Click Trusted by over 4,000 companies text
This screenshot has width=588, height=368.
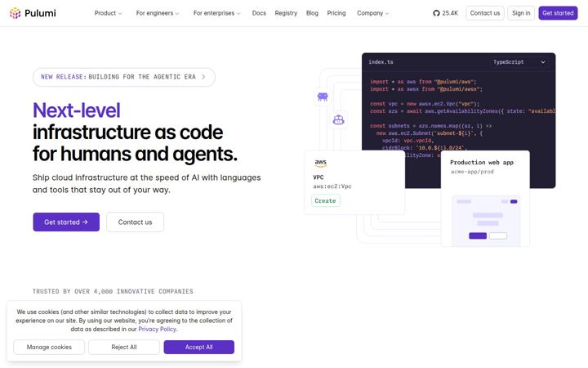[113, 291]
